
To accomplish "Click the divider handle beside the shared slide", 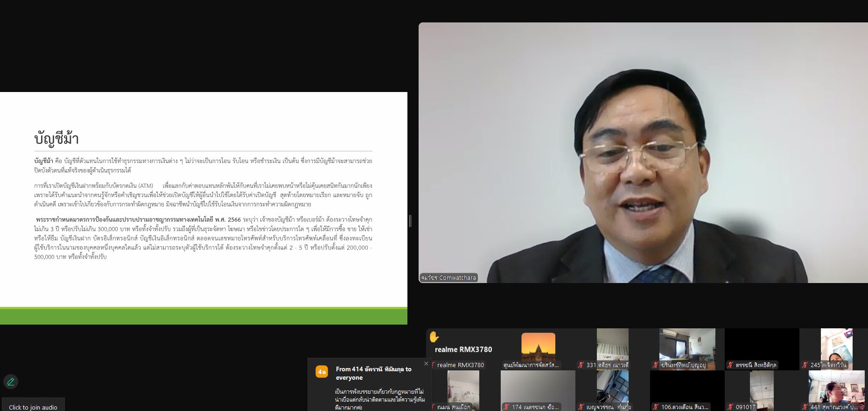I will coord(410,221).
